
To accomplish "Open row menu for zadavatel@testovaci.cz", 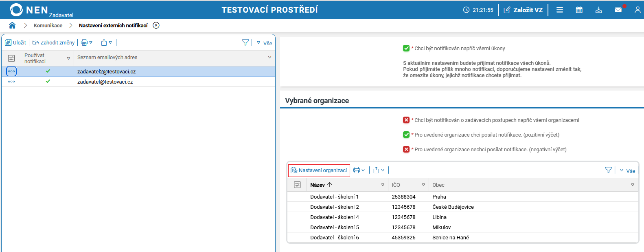I will click(x=11, y=82).
